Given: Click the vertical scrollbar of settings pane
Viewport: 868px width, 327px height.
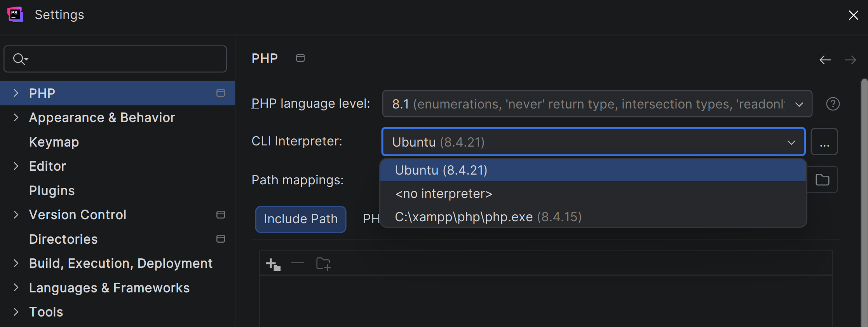Looking at the screenshot, I should coord(864,202).
